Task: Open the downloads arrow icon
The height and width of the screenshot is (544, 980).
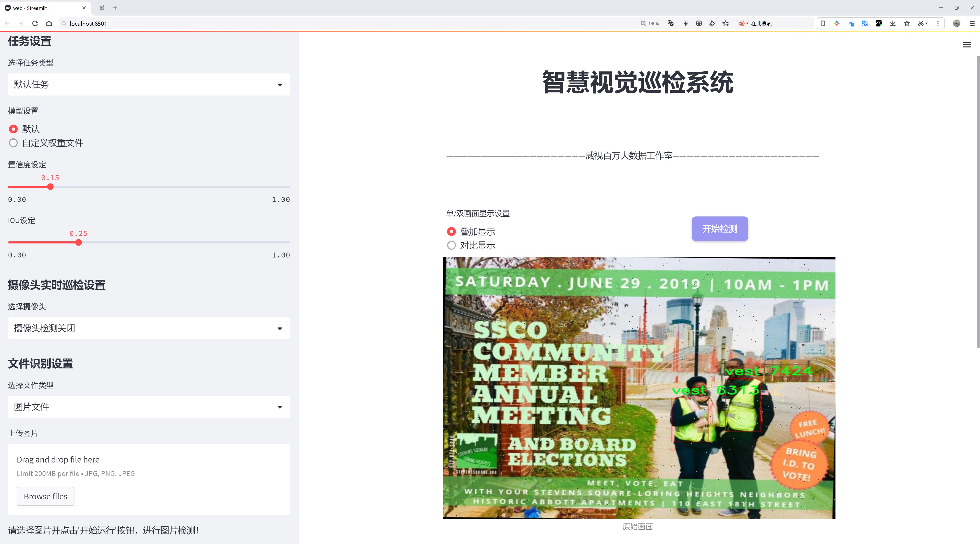Action: tap(893, 24)
